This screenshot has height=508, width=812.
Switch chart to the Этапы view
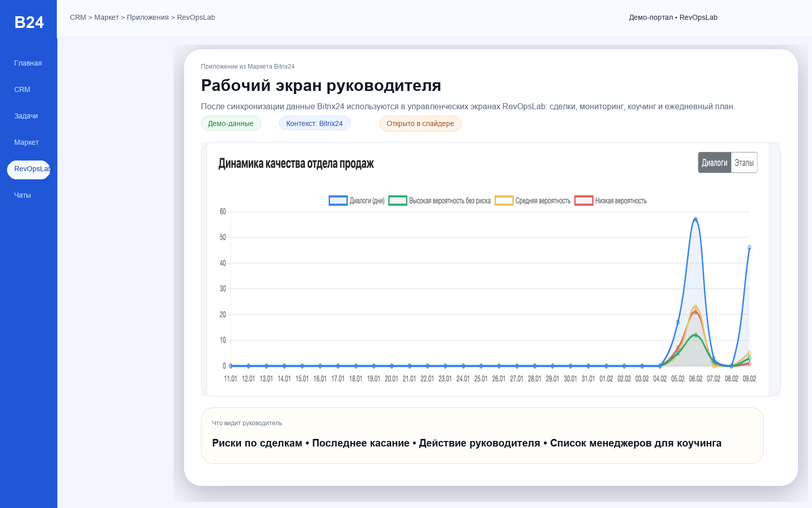pyautogui.click(x=744, y=163)
